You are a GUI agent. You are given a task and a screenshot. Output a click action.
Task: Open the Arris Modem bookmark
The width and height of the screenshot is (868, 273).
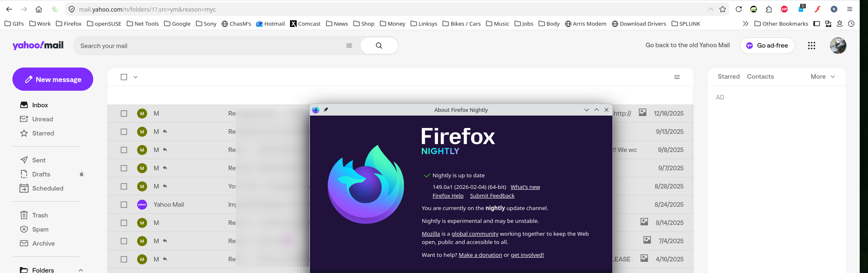tap(586, 24)
